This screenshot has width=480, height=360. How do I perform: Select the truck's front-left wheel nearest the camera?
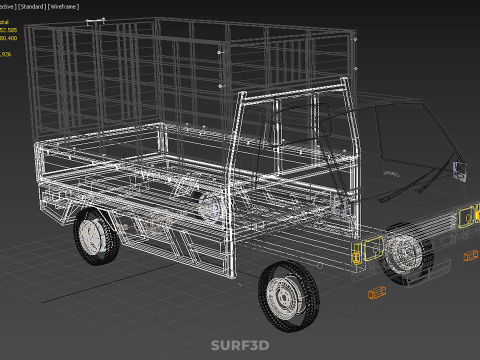(289, 296)
